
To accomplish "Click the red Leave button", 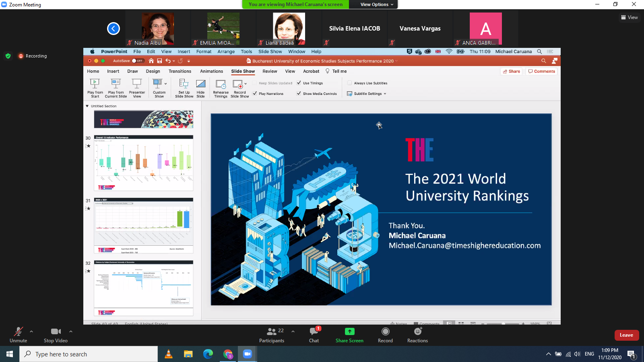I will tap(626, 335).
